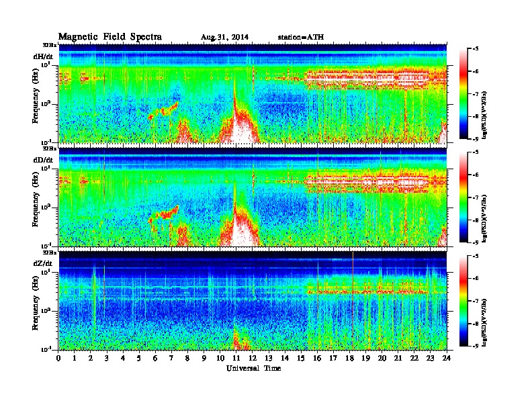Screen dimensions: 532x411
Task: Click the "dD/dt" panel label
Action: coord(43,160)
